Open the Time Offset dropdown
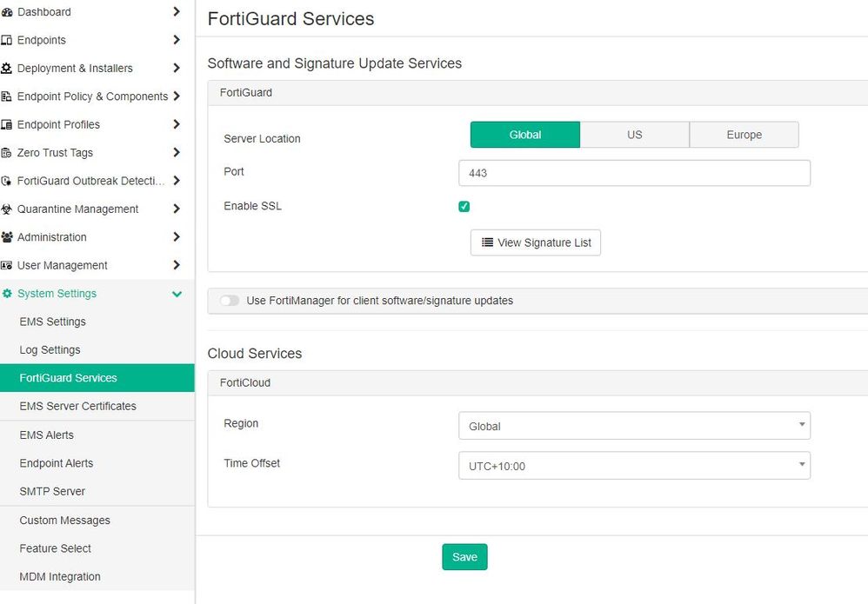 (634, 466)
